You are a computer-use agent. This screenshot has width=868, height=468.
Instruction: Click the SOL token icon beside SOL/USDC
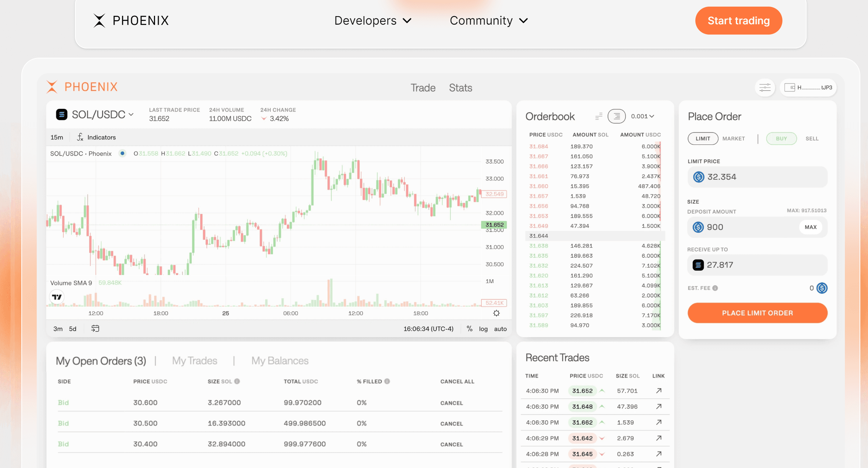point(62,115)
